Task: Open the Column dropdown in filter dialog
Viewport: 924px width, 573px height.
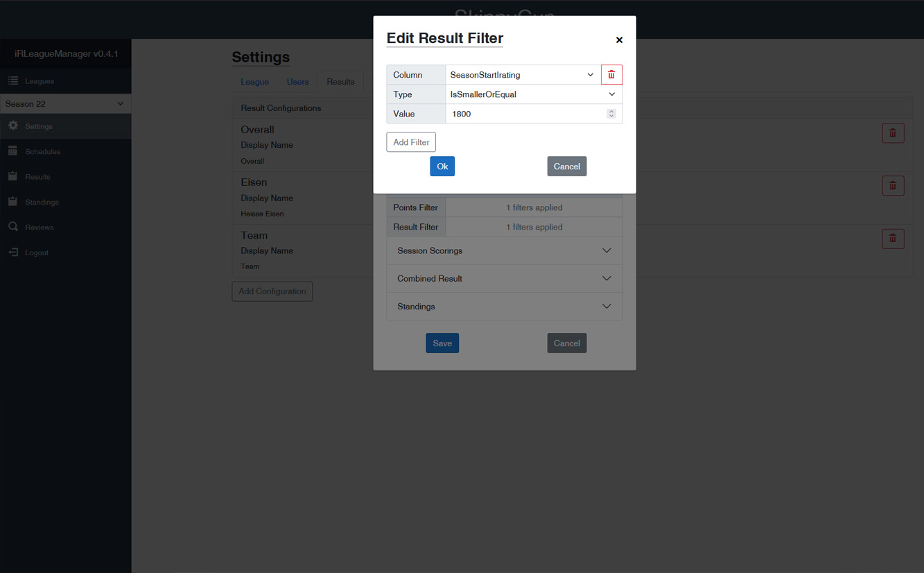Action: (523, 75)
